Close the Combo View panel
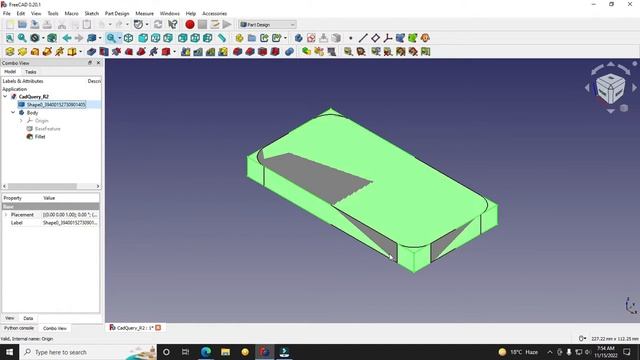640x360 pixels. pos(98,63)
